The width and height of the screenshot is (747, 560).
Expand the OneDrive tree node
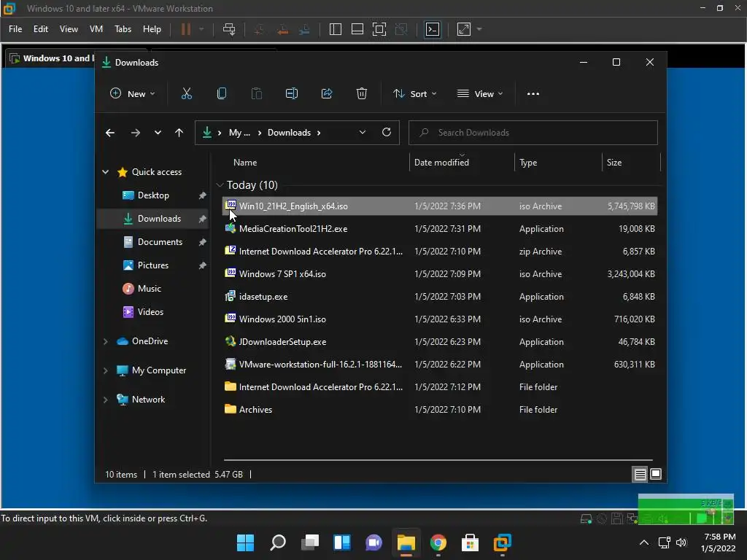105,341
